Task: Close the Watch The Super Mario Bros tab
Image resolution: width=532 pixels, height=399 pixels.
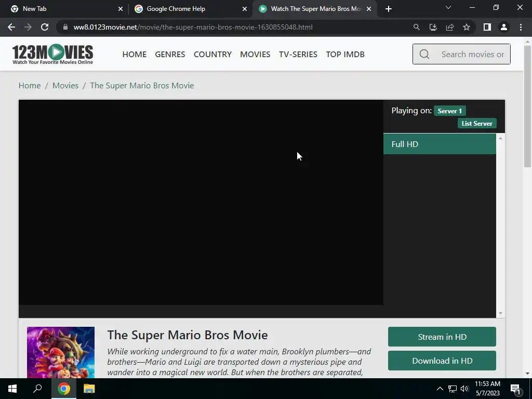Action: (x=369, y=9)
